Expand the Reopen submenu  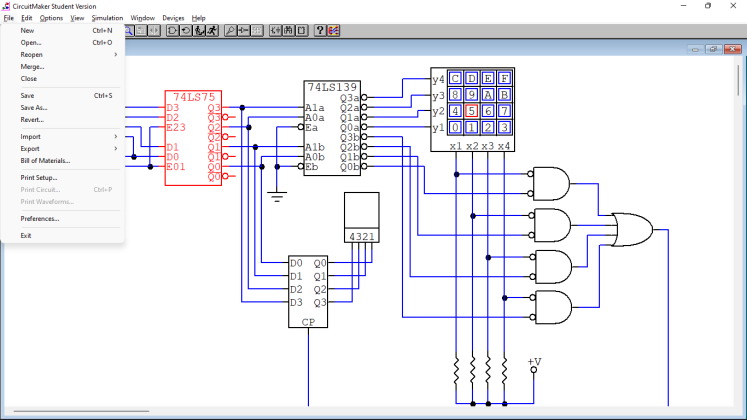(x=62, y=55)
